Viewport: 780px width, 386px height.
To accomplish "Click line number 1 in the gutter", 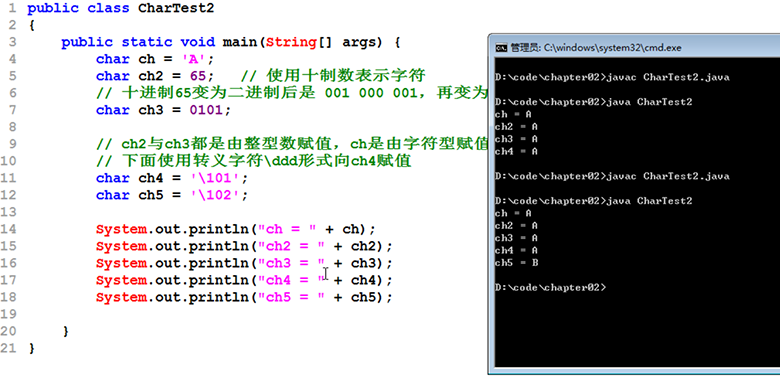I will point(12,8).
